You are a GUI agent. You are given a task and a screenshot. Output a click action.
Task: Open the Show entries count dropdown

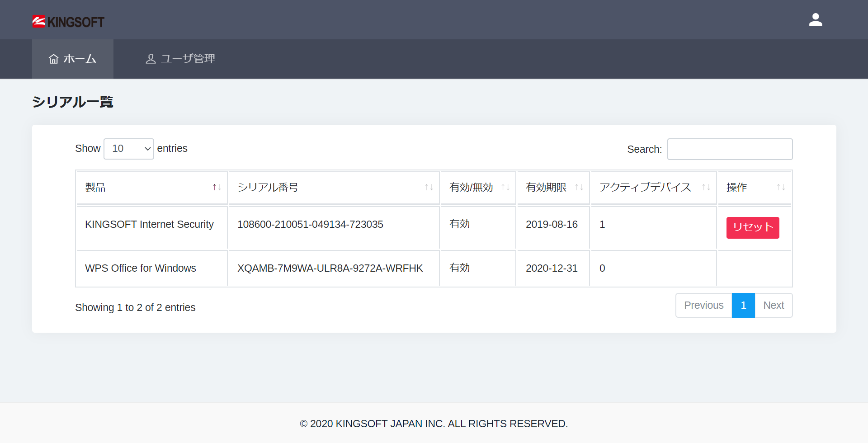[129, 149]
